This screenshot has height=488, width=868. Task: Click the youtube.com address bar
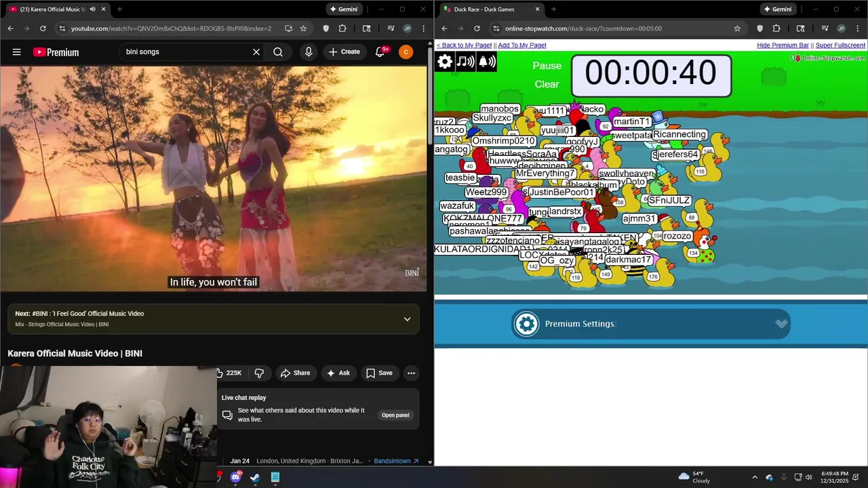coord(171,28)
